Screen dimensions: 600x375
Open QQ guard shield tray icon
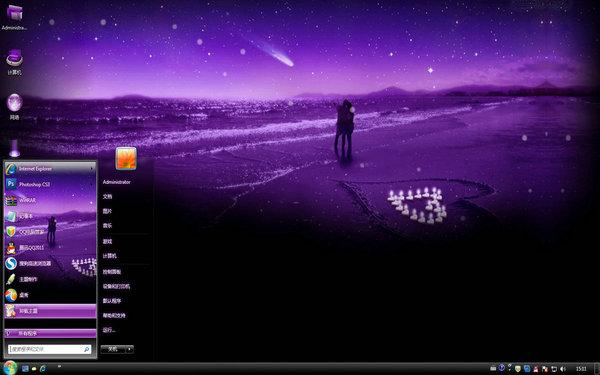pyautogui.click(x=518, y=368)
